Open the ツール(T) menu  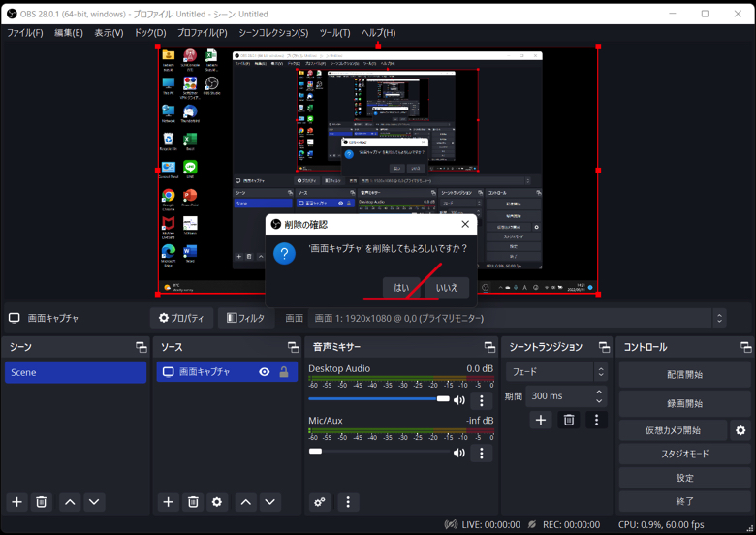334,33
